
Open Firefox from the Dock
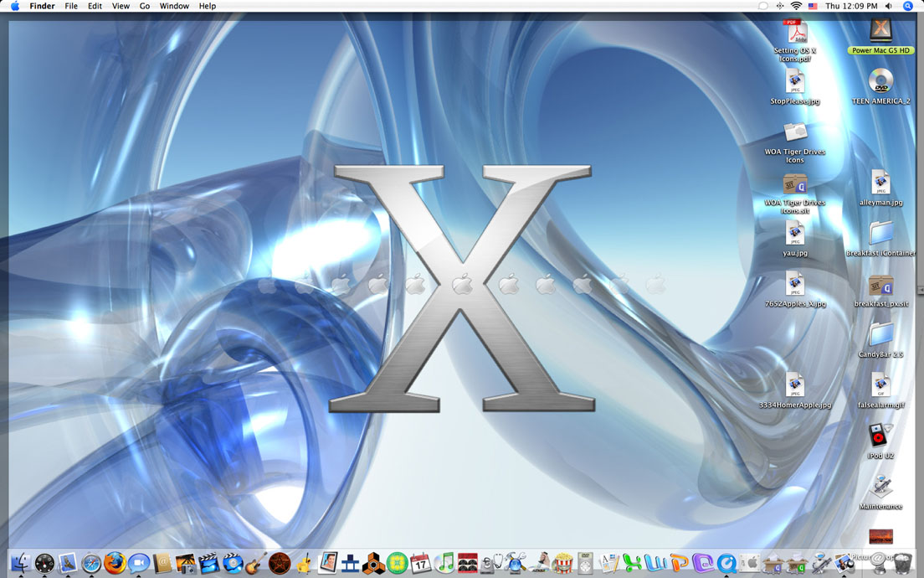[x=115, y=563]
